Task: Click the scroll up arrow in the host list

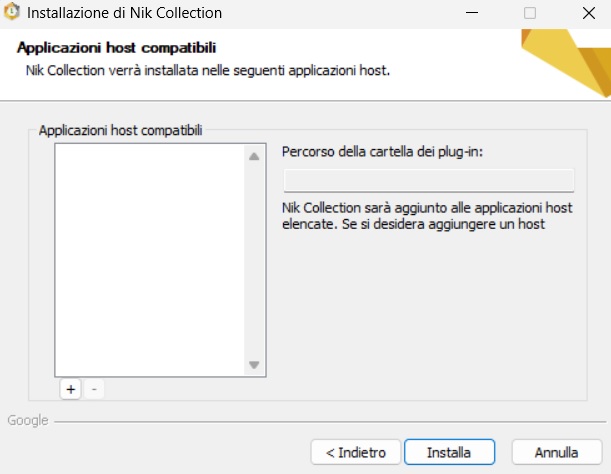Action: (254, 157)
